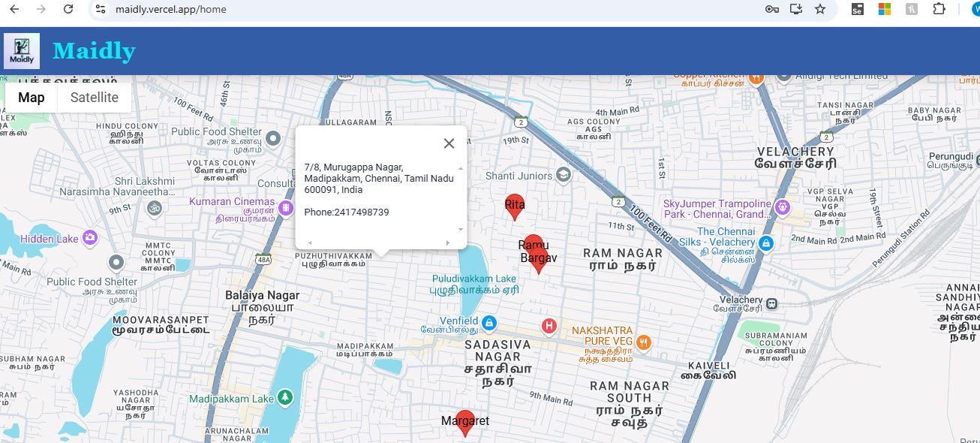980x443 pixels.
Task: Open site information icon in address bar
Action: click(x=100, y=9)
